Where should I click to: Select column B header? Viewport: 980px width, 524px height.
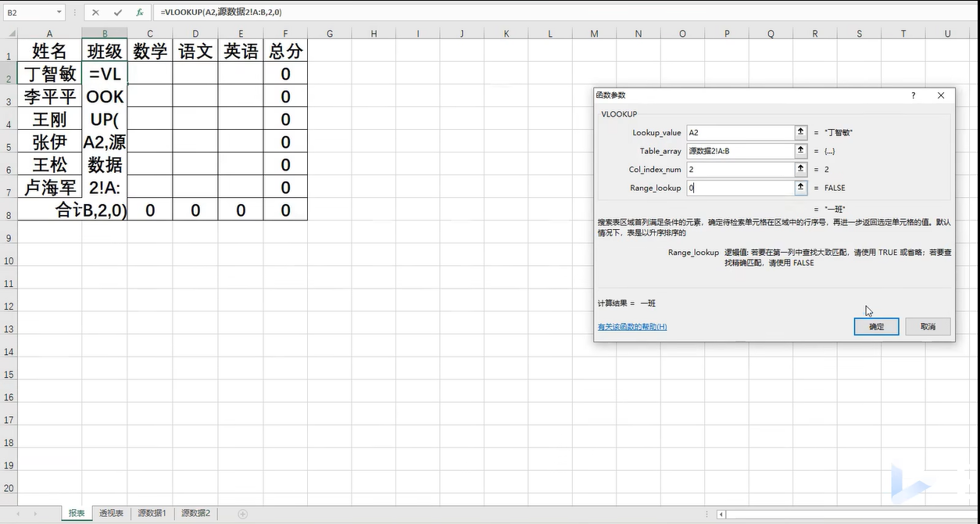[105, 33]
